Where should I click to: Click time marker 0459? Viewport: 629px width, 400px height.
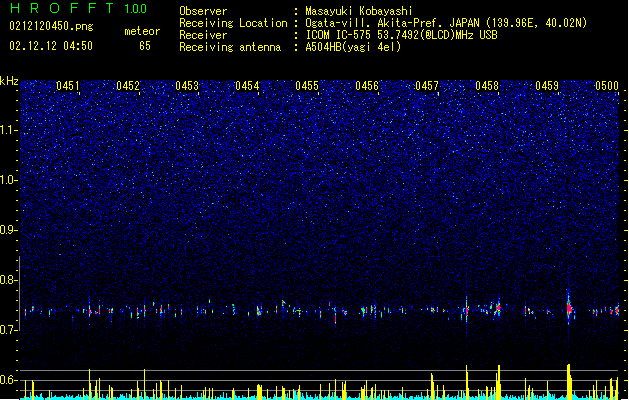tap(547, 86)
